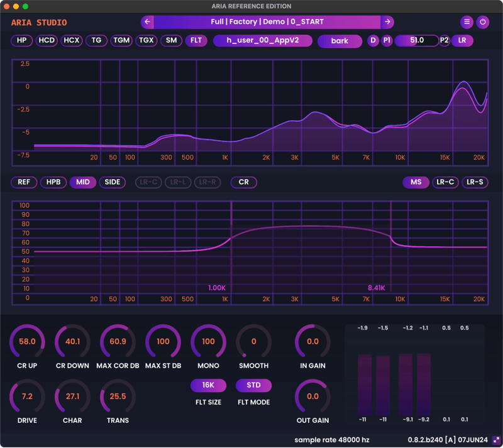Click the CR display button
This screenshot has height=448, width=503.
click(x=244, y=182)
